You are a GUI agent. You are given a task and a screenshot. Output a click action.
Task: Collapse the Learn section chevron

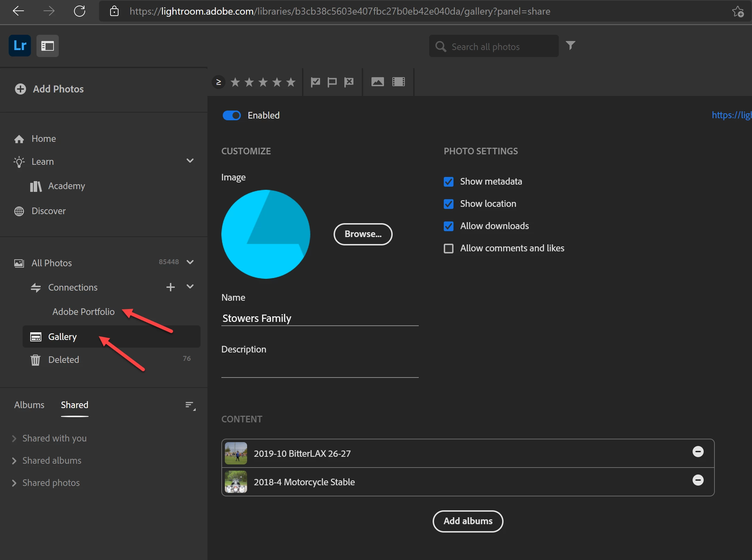pos(190,161)
